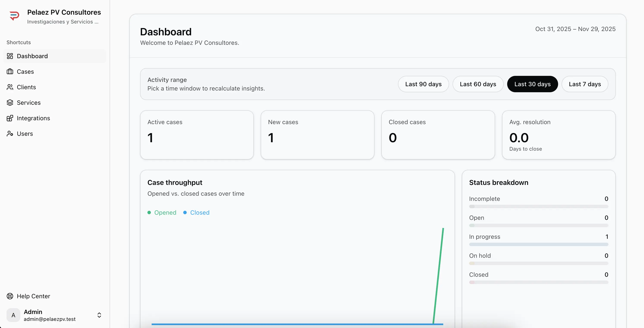Open the date range Oct 31 – Nov 29
Screen dimensions: 644x328
pyautogui.click(x=575, y=29)
